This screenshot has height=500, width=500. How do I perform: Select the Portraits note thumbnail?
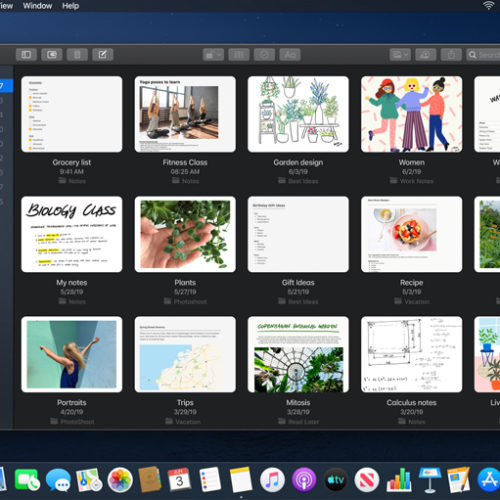pyautogui.click(x=72, y=354)
